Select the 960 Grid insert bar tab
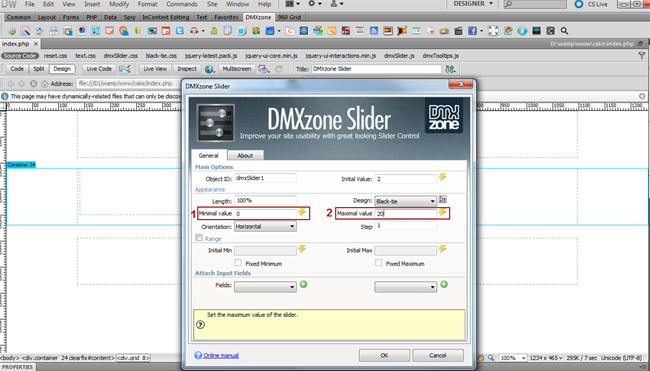This screenshot has width=650, height=371. [x=289, y=17]
